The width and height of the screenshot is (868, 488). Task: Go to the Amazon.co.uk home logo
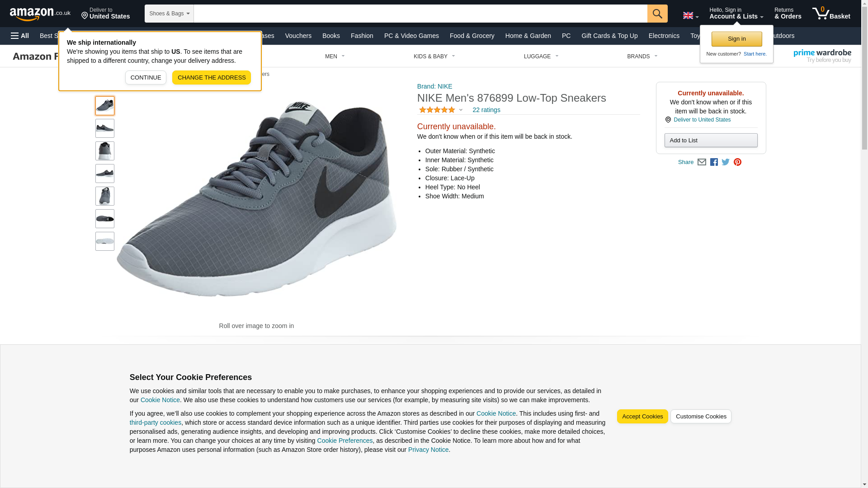click(x=40, y=14)
